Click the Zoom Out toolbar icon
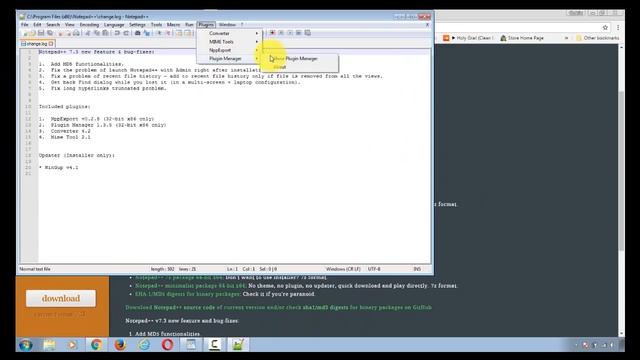The width and height of the screenshot is (640, 360). pos(168,33)
